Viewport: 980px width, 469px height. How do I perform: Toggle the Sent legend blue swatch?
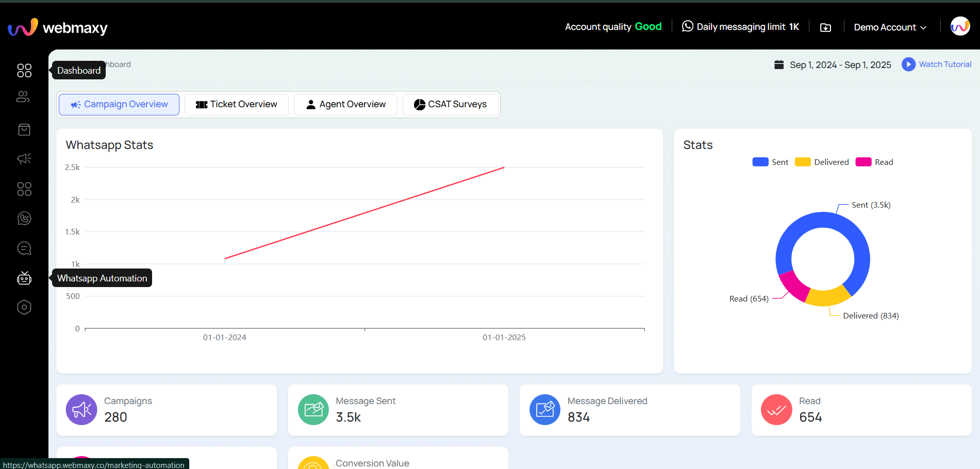[760, 162]
